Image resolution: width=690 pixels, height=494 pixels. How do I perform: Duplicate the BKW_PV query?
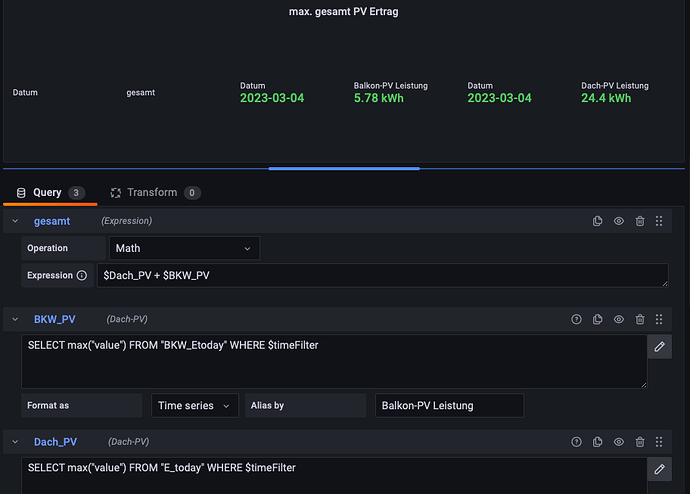coord(597,319)
